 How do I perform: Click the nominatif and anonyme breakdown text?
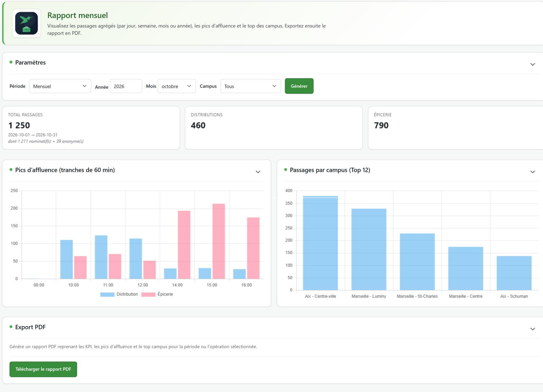coord(46,141)
